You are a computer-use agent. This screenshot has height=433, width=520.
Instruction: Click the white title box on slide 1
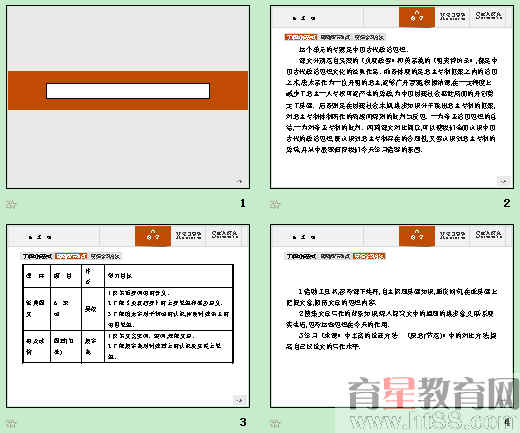128,91
